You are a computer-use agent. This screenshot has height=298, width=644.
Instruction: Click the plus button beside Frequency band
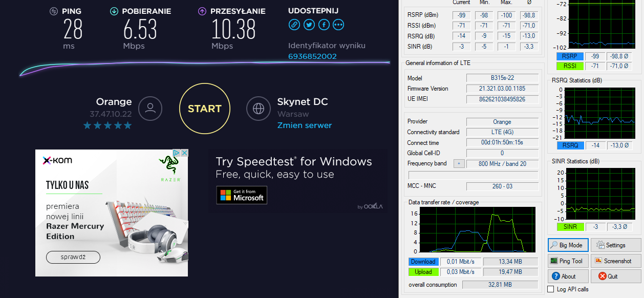point(459,164)
